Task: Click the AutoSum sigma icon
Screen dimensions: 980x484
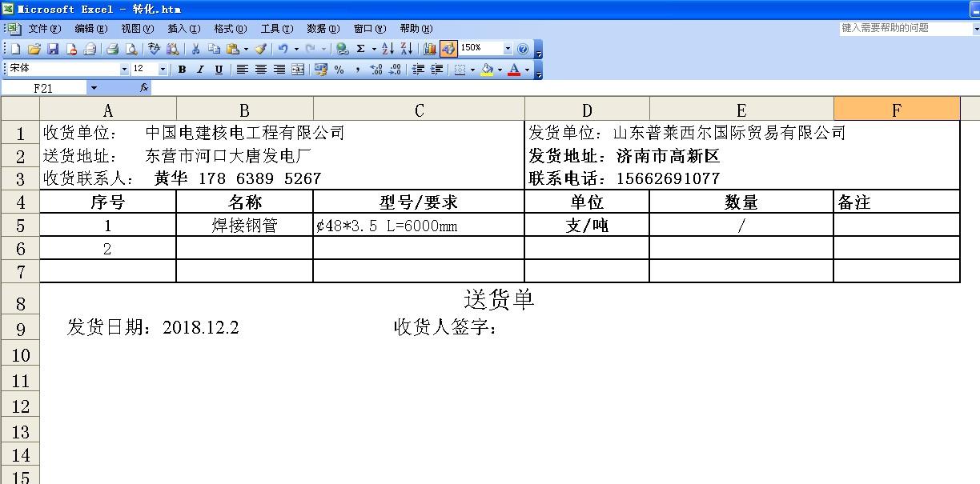Action: 361,49
